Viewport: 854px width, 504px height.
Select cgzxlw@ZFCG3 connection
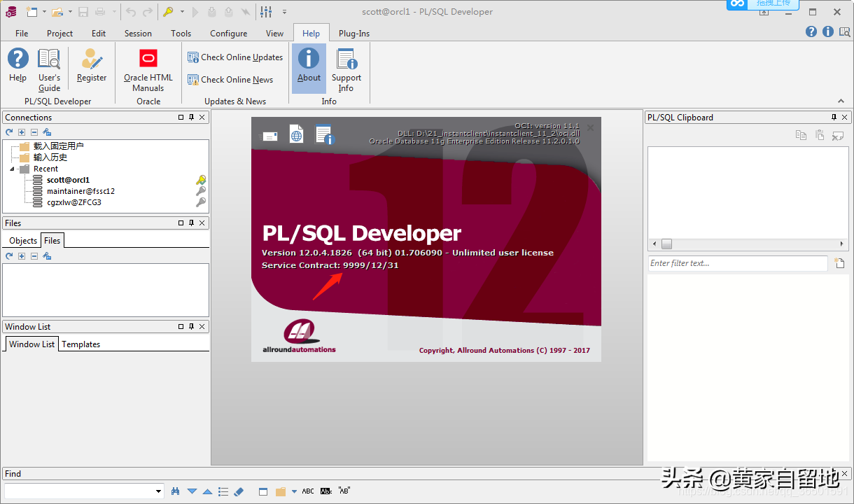tap(74, 202)
